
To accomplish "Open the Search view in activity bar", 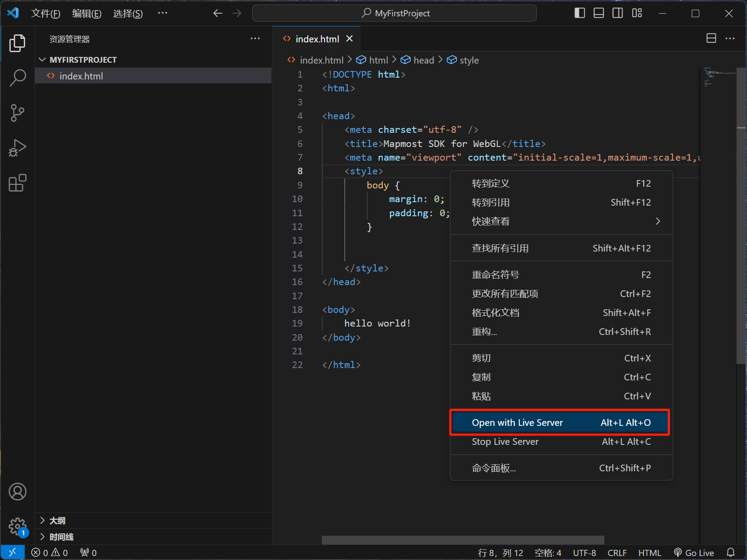I will 18,78.
